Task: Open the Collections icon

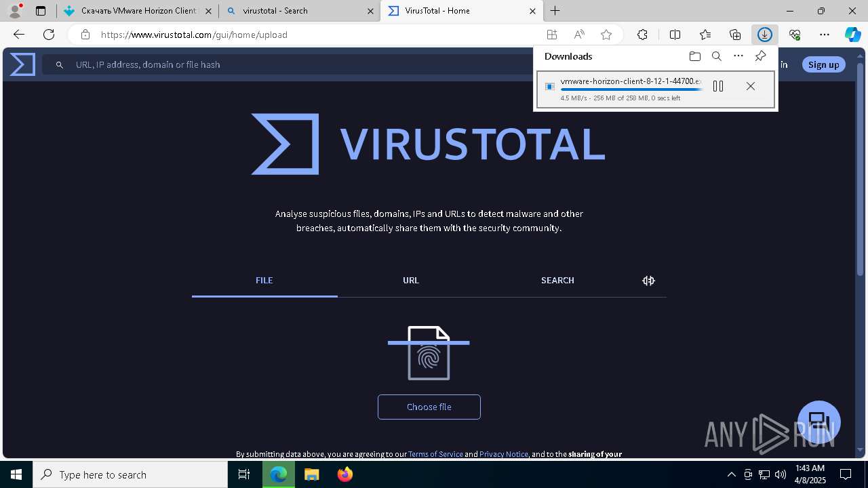Action: [735, 35]
